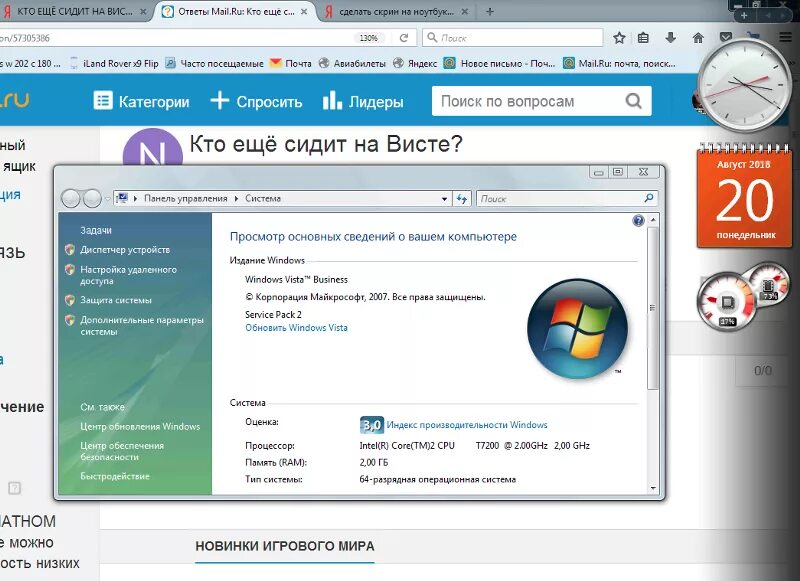Viewport: 800px width, 581px height.
Task: Select the 'Ответы Mail.Ru: Кто еще с...' tab
Action: (236, 12)
